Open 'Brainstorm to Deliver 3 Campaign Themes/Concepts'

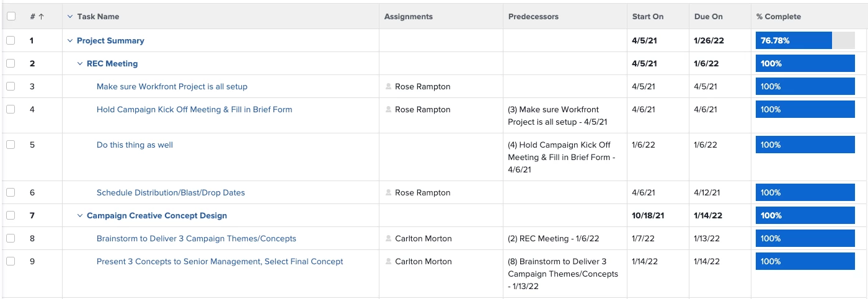click(x=196, y=239)
